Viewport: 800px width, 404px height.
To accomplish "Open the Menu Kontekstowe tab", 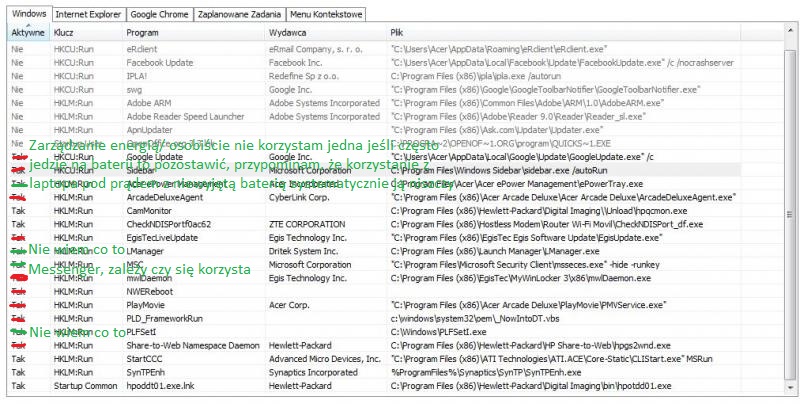I will (325, 16).
